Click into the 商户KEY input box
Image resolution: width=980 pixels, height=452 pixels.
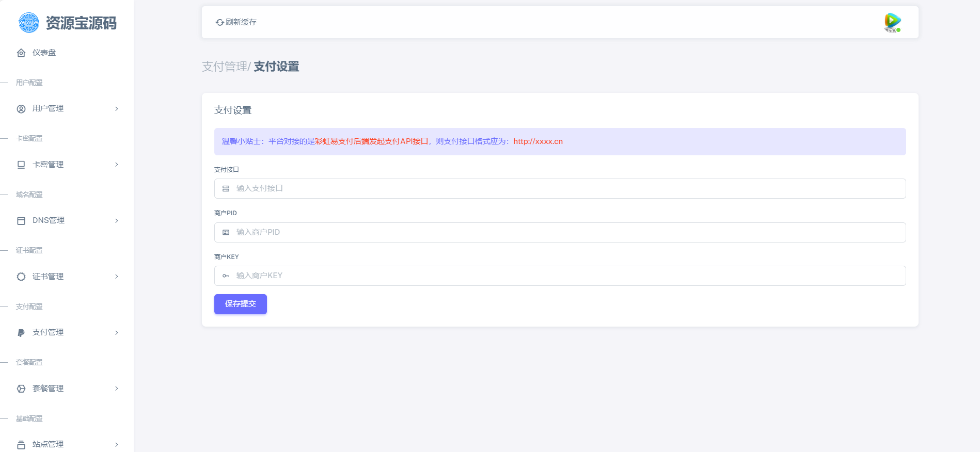[560, 276]
